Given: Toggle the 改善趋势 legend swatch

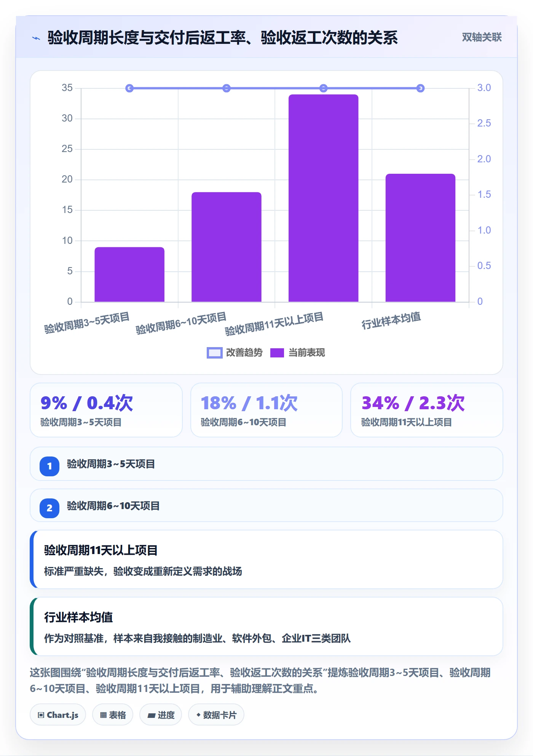Looking at the screenshot, I should [214, 353].
